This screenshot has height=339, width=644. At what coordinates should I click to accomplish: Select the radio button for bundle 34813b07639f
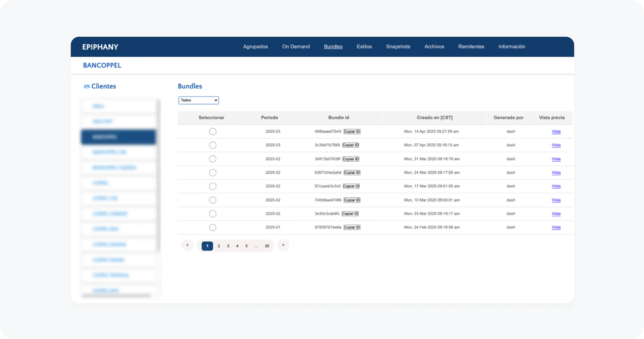click(x=213, y=159)
